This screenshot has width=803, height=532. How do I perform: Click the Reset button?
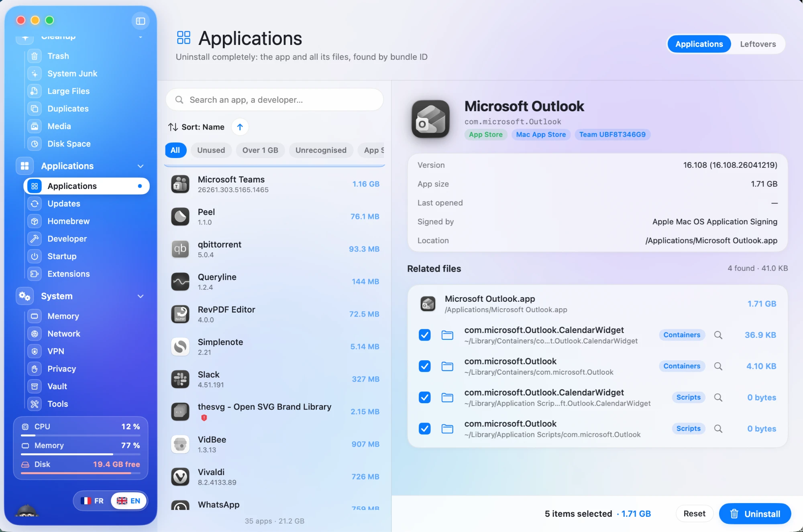click(695, 514)
